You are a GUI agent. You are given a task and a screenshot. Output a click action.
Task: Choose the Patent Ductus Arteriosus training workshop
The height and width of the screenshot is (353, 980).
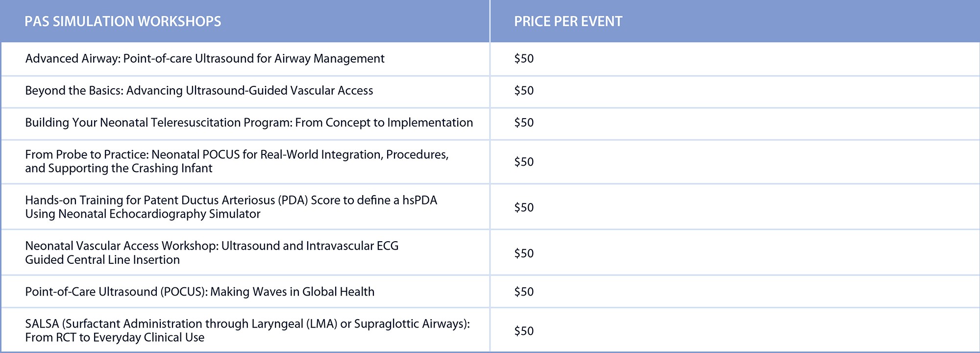coord(231,201)
